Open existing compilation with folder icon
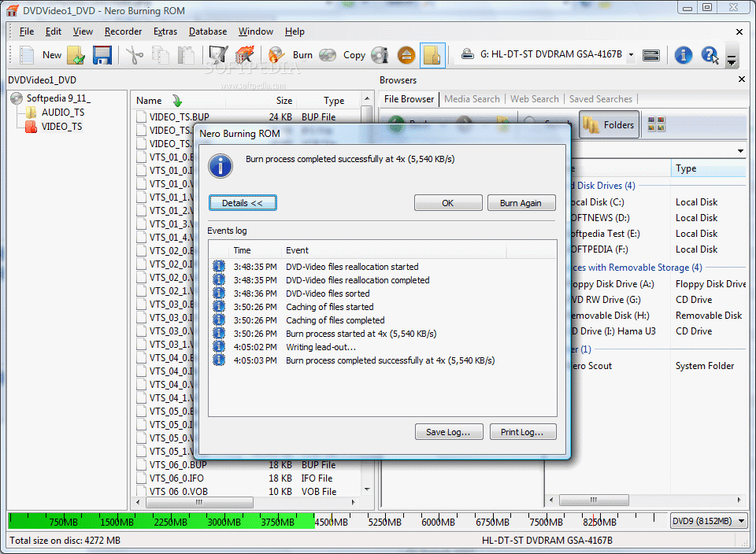 [76, 55]
